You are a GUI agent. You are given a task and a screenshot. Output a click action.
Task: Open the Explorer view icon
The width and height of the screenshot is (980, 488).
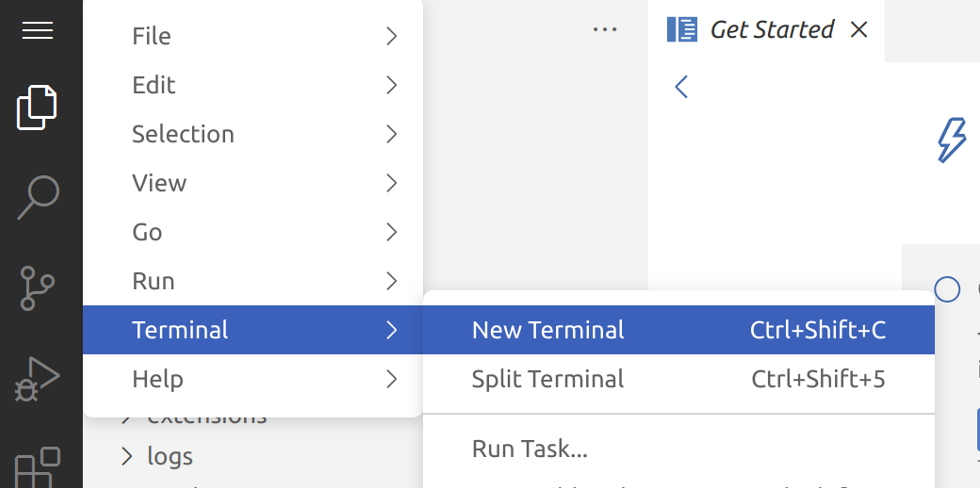(x=36, y=108)
